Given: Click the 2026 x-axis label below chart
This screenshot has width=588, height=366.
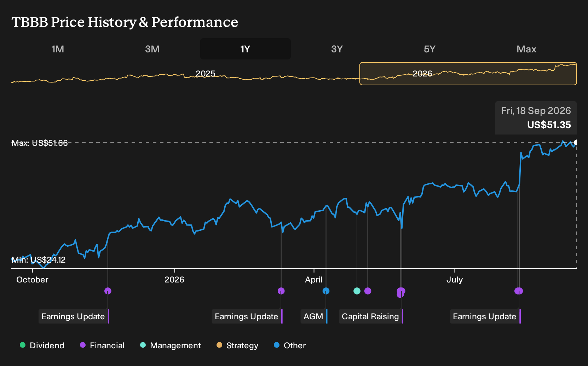Looking at the screenshot, I should coord(174,280).
